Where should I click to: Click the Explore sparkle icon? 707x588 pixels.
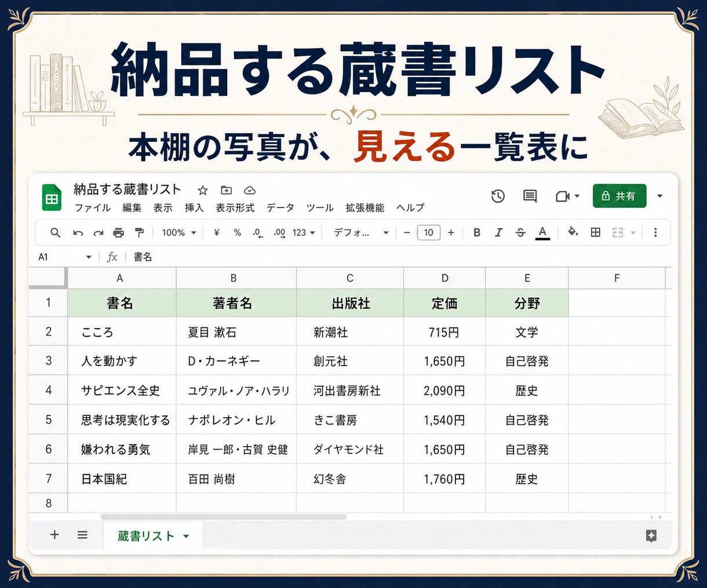(x=651, y=536)
